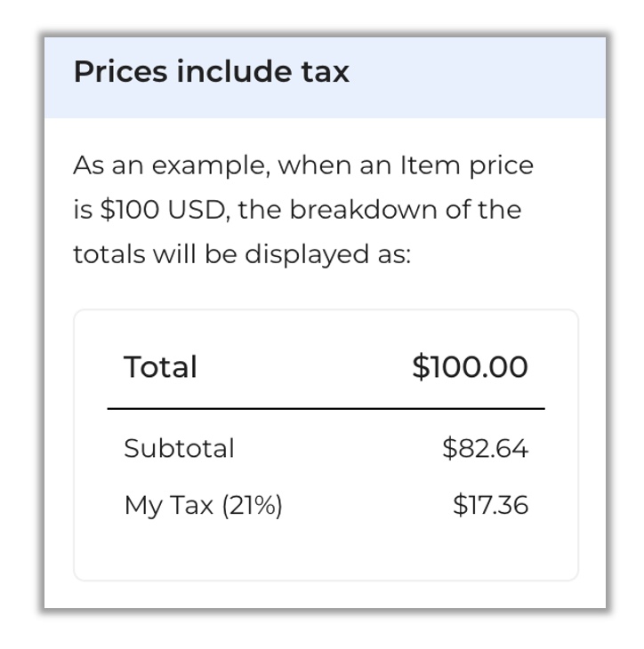
Task: Click the divider line under Total
Action: click(x=326, y=409)
